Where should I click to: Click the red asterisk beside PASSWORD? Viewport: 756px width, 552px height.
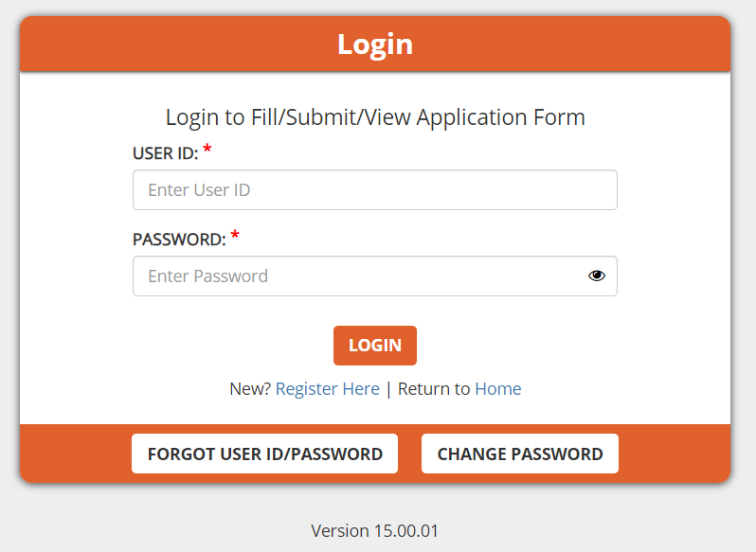(x=235, y=237)
